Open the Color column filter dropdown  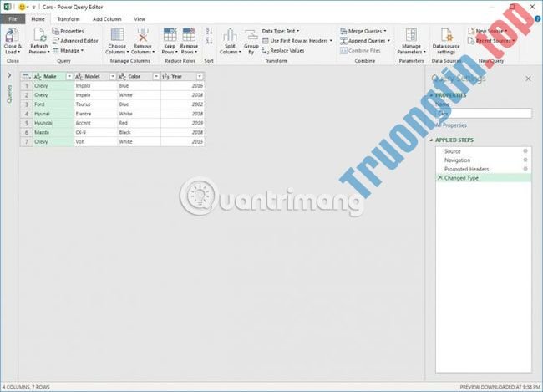click(x=156, y=76)
